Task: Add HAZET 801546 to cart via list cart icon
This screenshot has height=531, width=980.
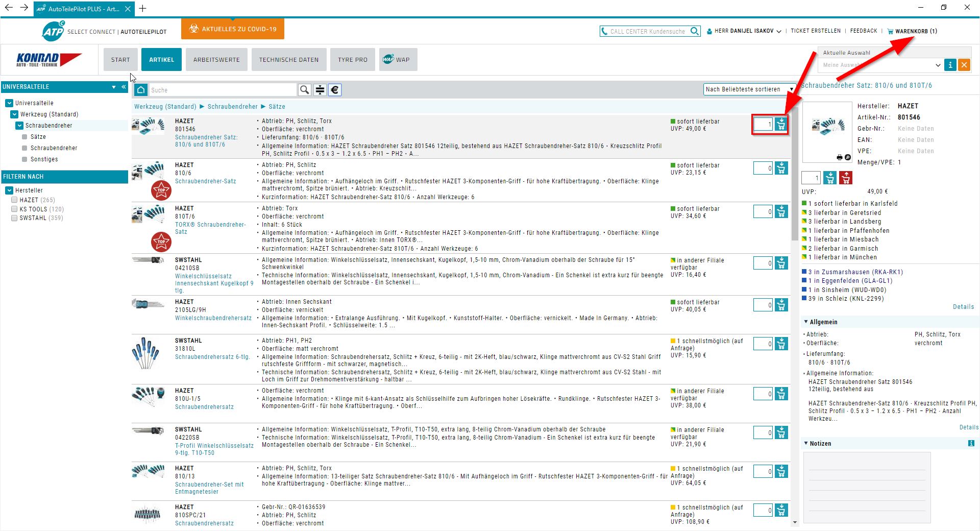Action: tap(781, 124)
